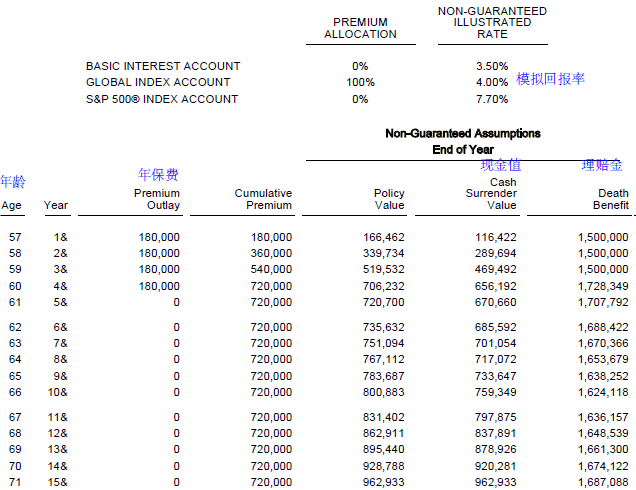Click Non-Guaranteed Assumptions heading
The height and width of the screenshot is (490, 636).
pyautogui.click(x=463, y=133)
